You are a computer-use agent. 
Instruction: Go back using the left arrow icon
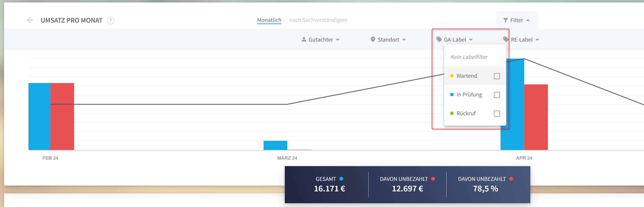tap(30, 20)
